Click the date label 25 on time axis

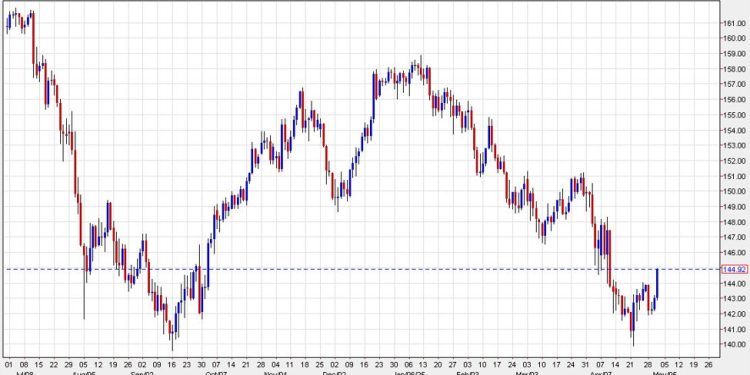click(x=320, y=364)
